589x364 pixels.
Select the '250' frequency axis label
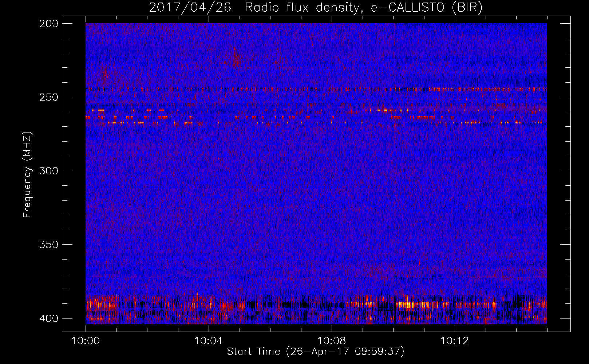coord(49,97)
